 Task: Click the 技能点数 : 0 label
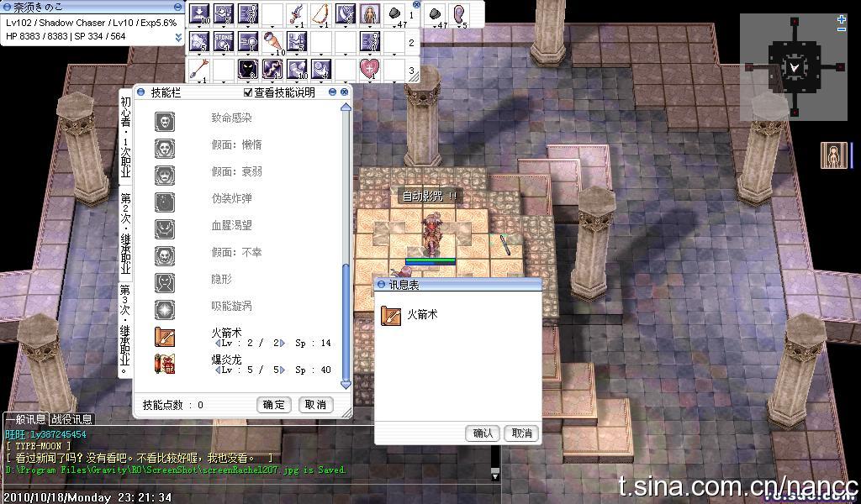[173, 405]
